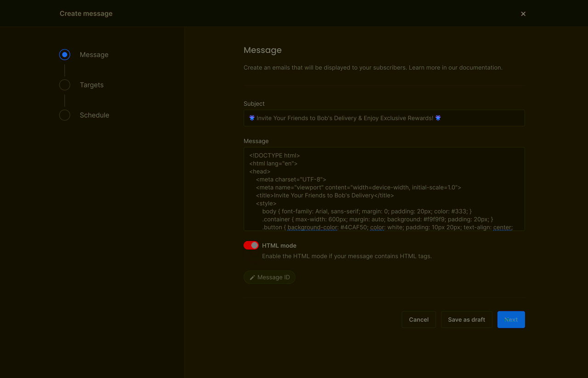Select the Message step radio indicator
Viewport: 588px width, 378px height.
pos(64,54)
